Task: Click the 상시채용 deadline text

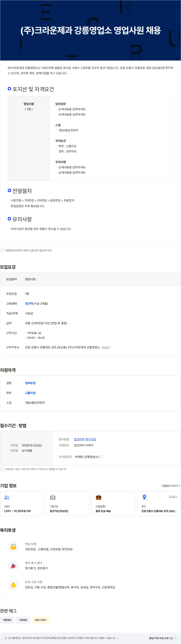Action: click(27, 450)
